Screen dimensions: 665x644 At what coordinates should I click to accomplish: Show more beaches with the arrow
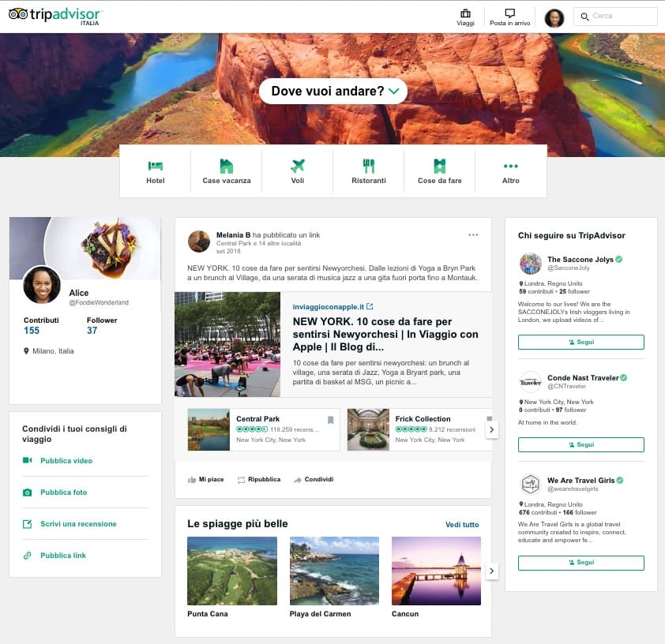pos(491,571)
